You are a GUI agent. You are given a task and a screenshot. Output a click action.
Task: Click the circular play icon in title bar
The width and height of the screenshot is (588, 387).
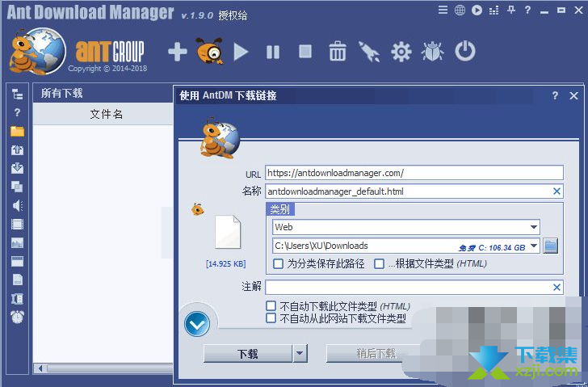pyautogui.click(x=477, y=11)
